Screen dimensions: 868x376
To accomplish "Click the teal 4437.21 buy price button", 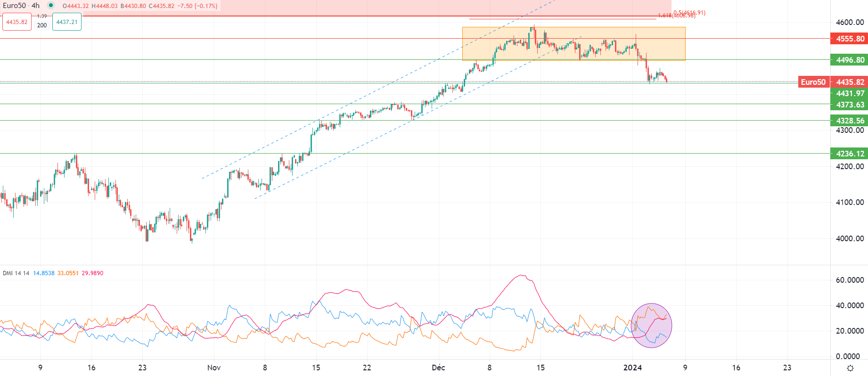I will pos(66,22).
